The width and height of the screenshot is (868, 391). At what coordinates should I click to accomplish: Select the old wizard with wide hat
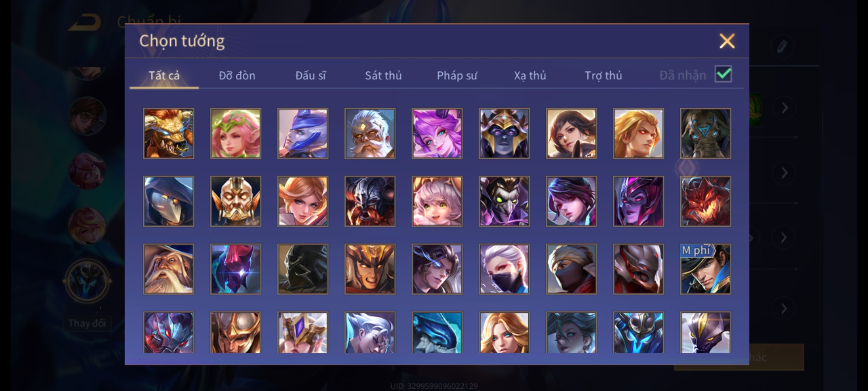169,269
